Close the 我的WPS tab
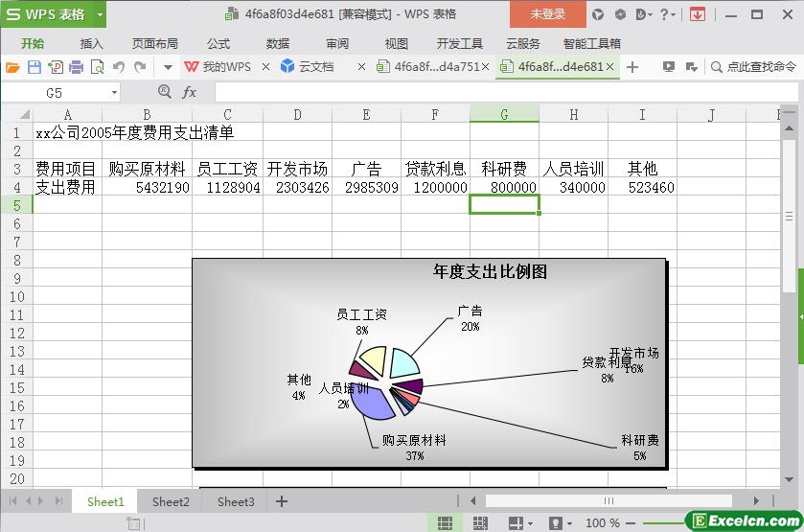804x532 pixels. click(x=265, y=67)
